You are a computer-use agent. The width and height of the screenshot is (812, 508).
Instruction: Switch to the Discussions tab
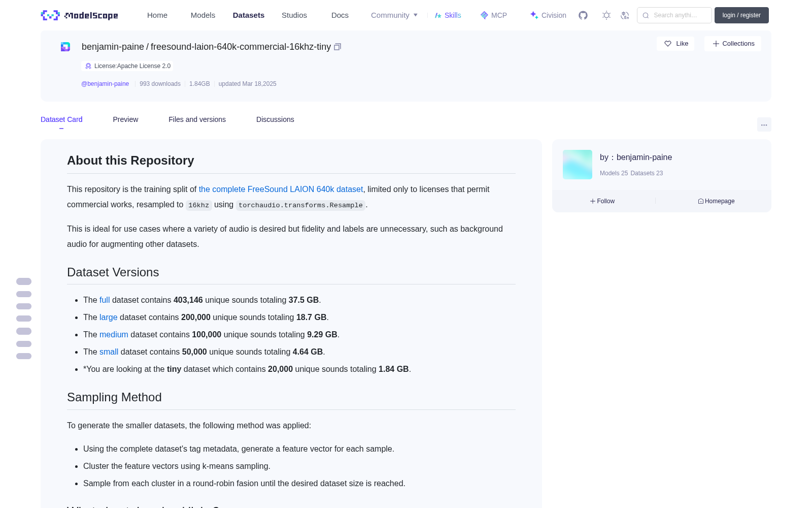click(x=275, y=119)
